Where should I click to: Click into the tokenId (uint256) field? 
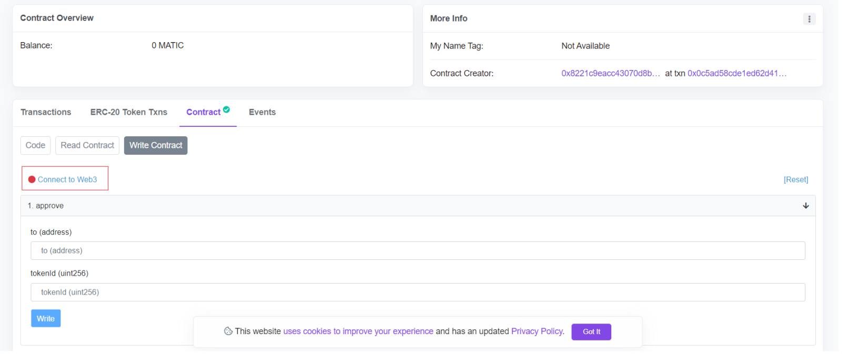point(418,292)
